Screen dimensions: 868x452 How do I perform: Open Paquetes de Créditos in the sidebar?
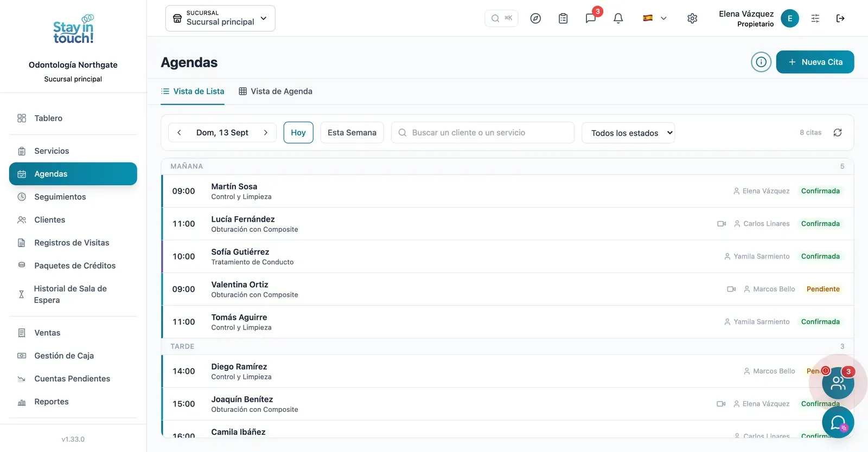click(x=73, y=266)
